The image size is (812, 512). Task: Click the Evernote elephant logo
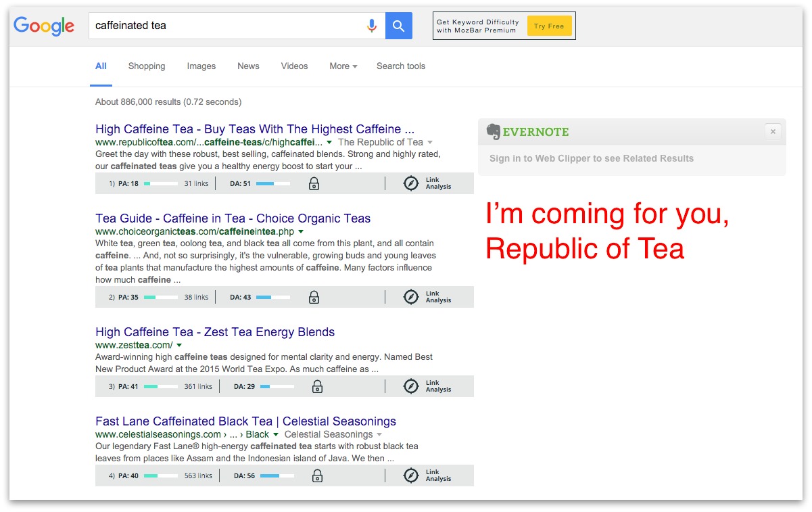[x=494, y=132]
